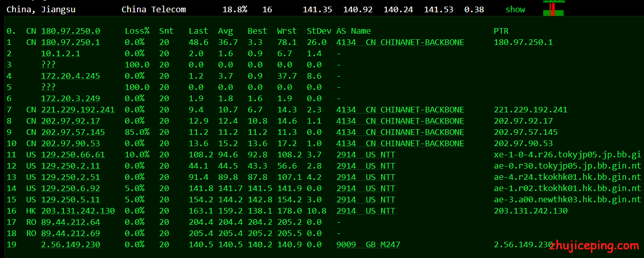
Task: Open the 129.250.2.11 address link
Action: [71, 166]
